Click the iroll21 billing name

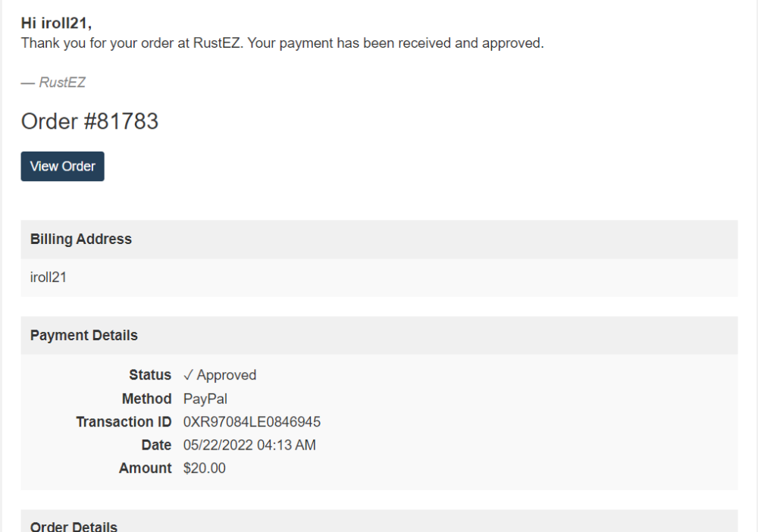coord(49,277)
